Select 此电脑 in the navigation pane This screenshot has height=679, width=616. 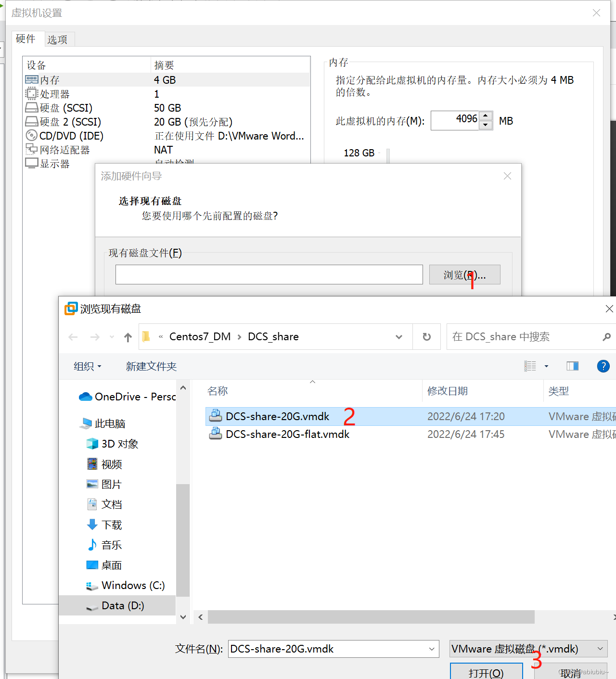(102, 423)
